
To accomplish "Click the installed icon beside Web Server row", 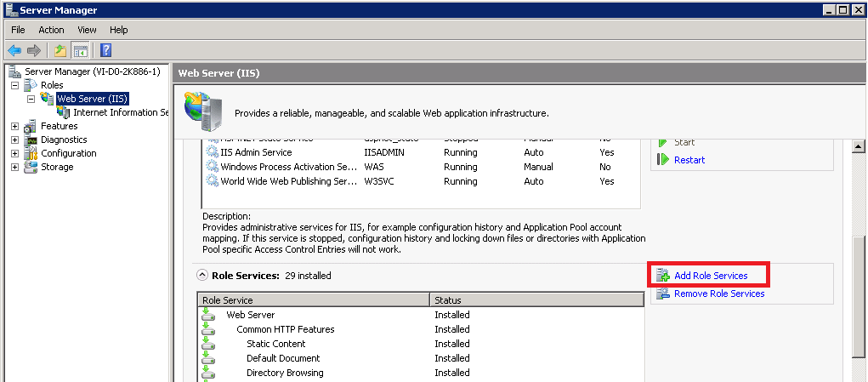I will [208, 315].
